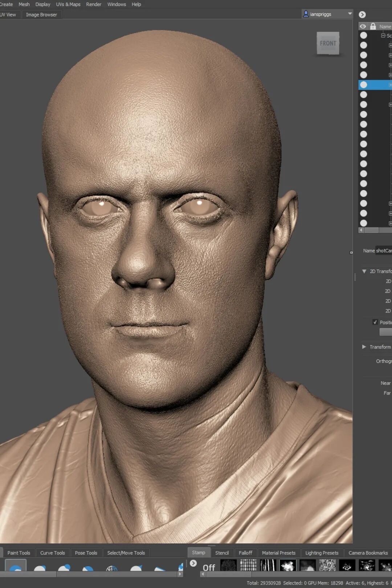Click the round arrow icon left of Off stamp
The height and width of the screenshot is (588, 392).
click(x=193, y=563)
